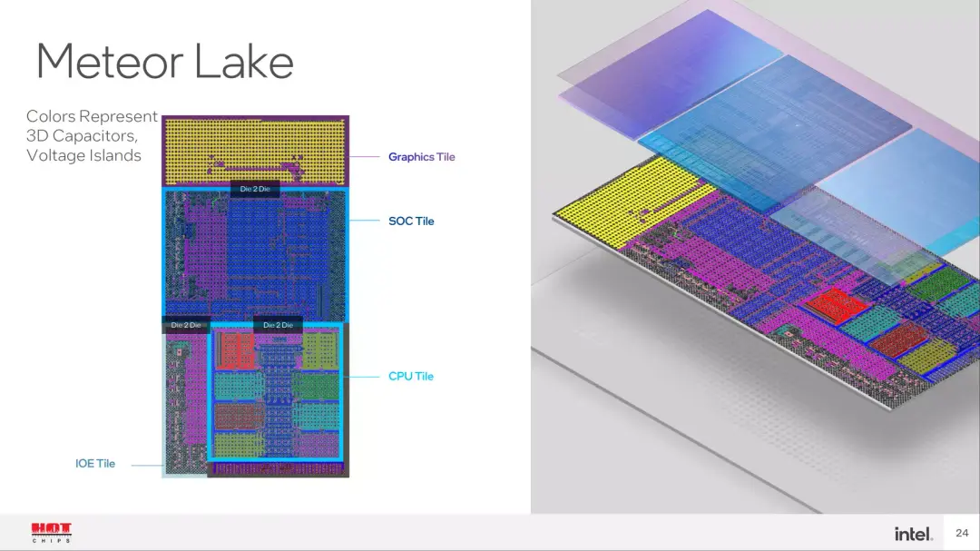Viewport: 980px width, 551px height.
Task: Select the blue SOC tile area in the flat diagram
Action: (255, 254)
